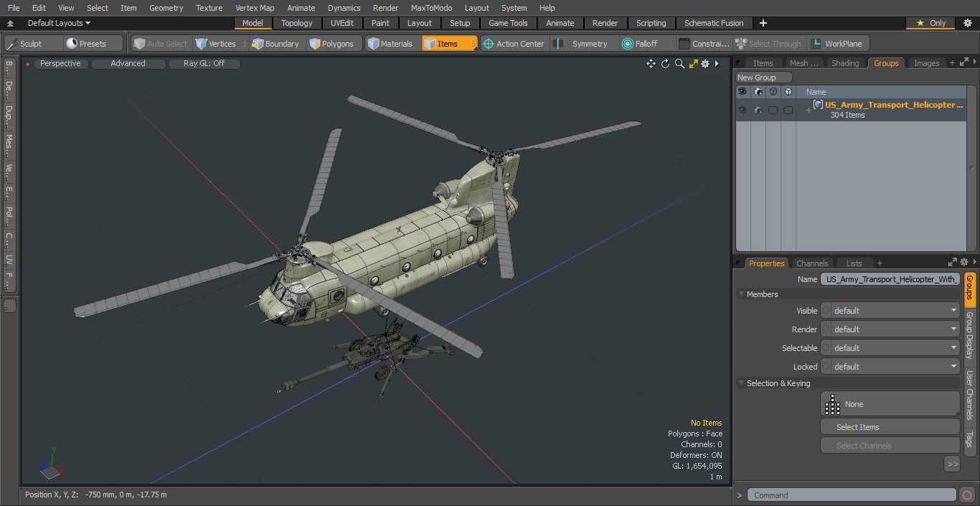Viewport: 980px width, 506px height.
Task: Toggle render camera of US_Army_Transport_Helicopter group
Action: 758,110
